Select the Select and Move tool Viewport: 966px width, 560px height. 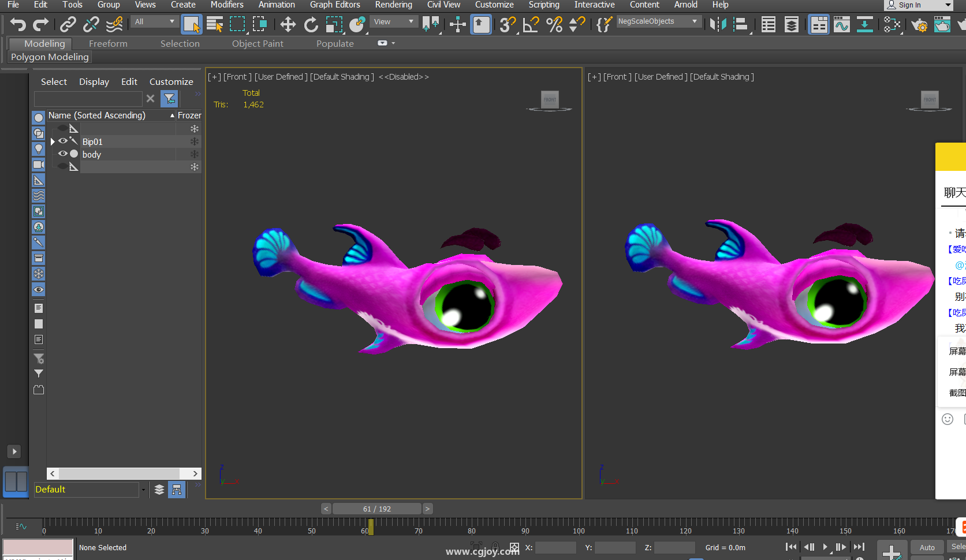pos(288,24)
